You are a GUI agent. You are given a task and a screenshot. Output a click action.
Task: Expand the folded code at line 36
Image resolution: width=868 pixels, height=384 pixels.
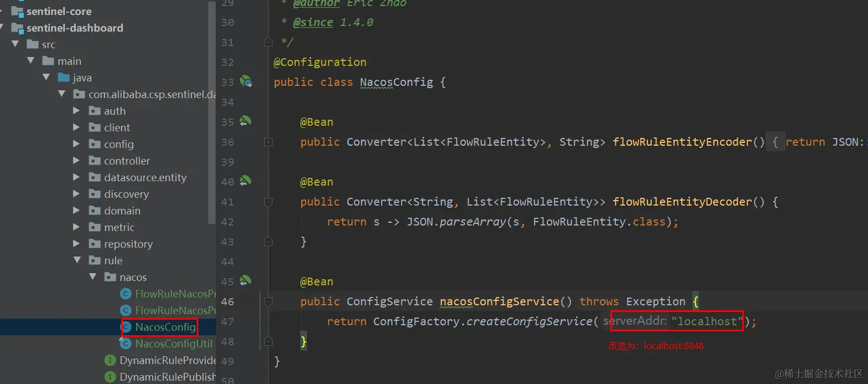268,142
